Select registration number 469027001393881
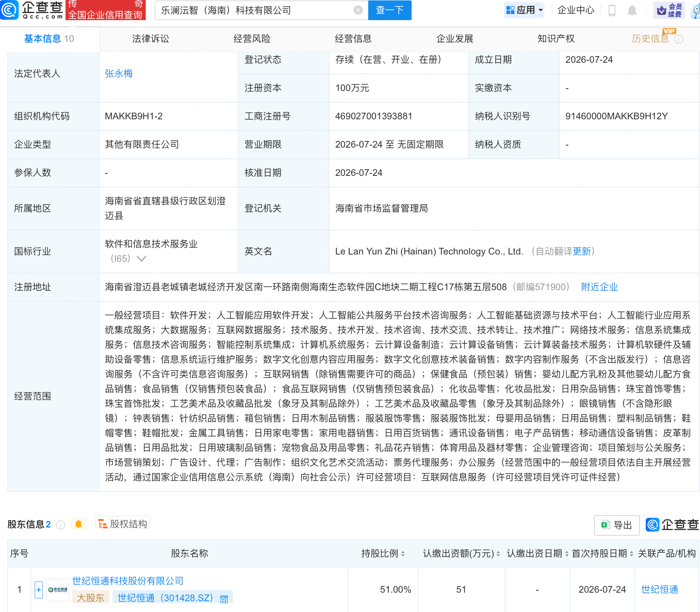Viewport: 700px width, 612px height. pyautogui.click(x=374, y=116)
